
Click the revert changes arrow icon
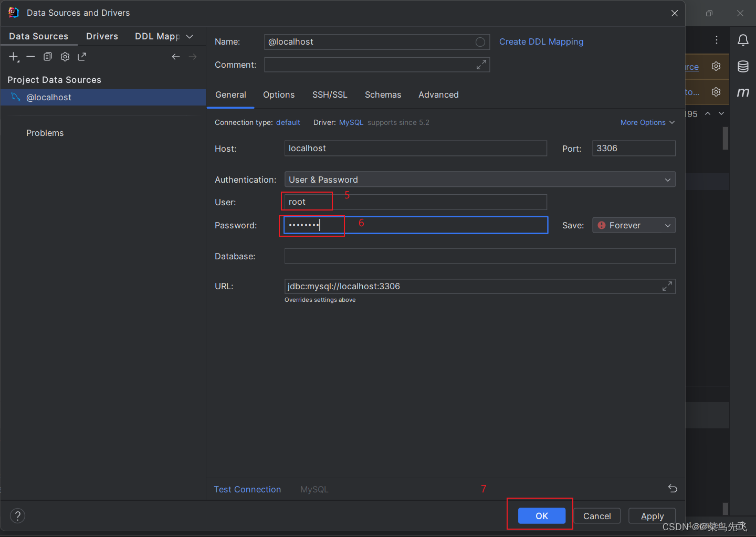coord(673,489)
